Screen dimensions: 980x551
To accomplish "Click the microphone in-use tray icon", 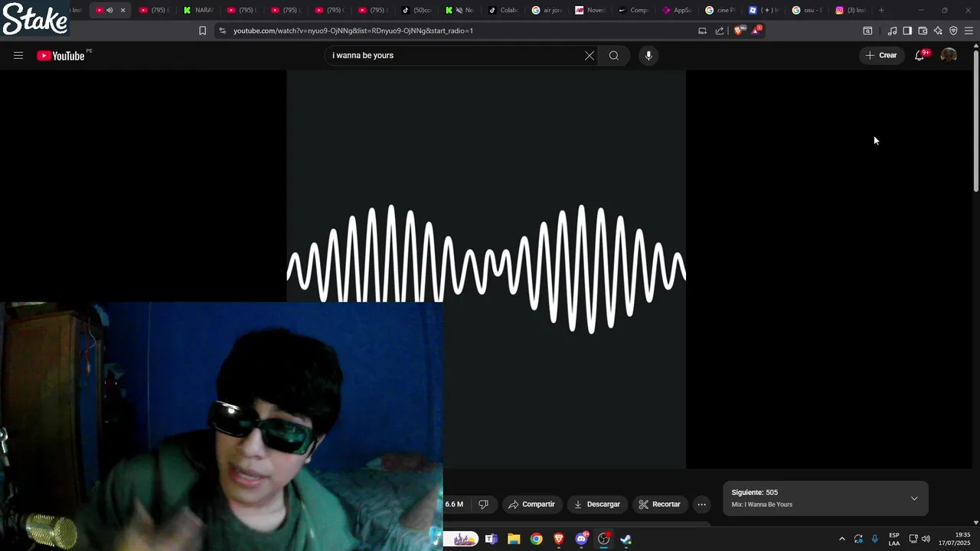I will pyautogui.click(x=874, y=539).
